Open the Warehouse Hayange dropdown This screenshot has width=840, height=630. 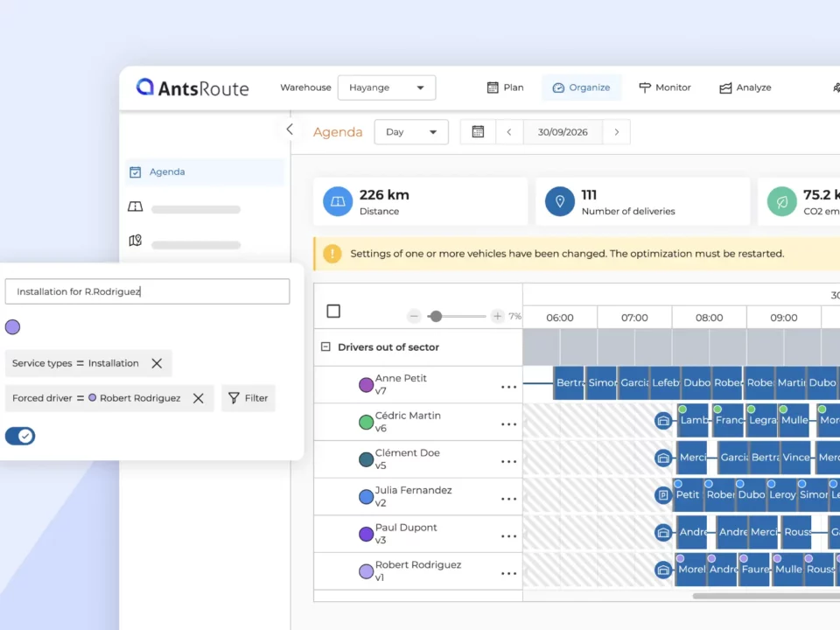(386, 87)
